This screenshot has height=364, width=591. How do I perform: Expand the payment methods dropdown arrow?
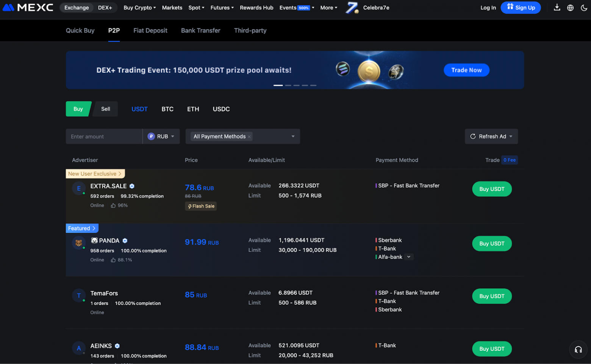click(293, 137)
